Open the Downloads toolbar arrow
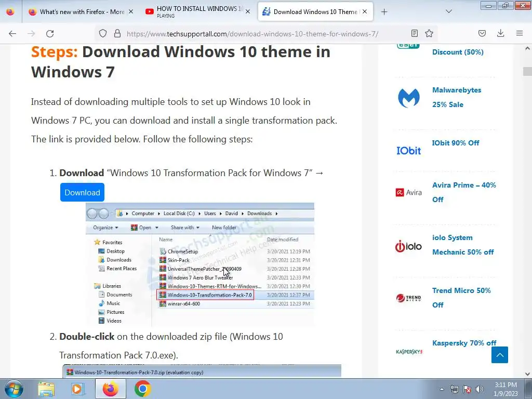The image size is (532, 399). point(500,33)
